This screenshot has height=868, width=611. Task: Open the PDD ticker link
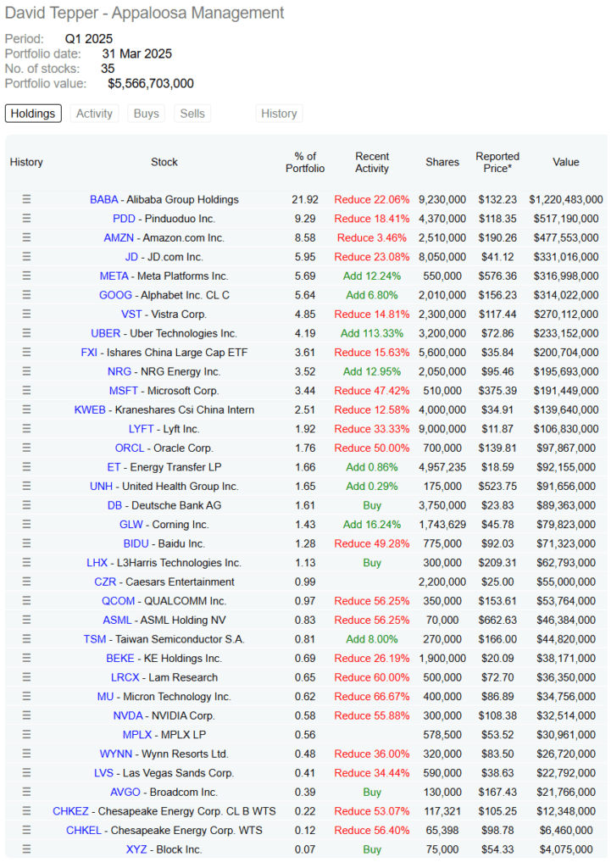(124, 219)
